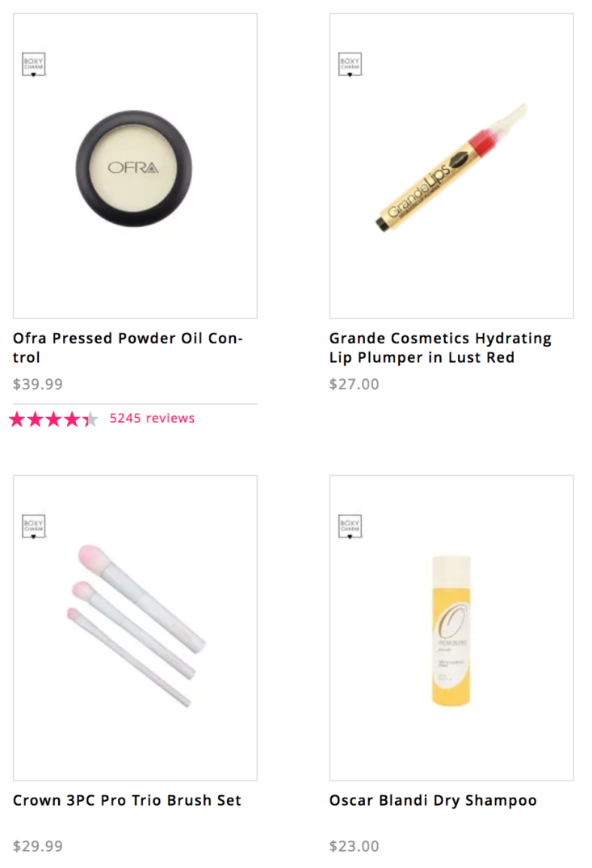
Task: Click BoxyCharm badge on Ofra powder card
Action: tap(33, 64)
